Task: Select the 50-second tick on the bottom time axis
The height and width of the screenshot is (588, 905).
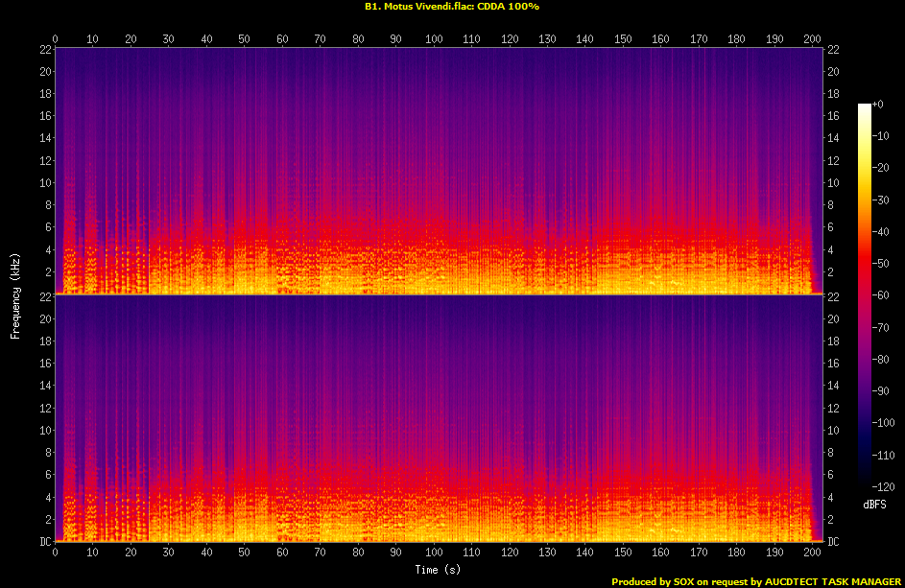Action: point(244,553)
